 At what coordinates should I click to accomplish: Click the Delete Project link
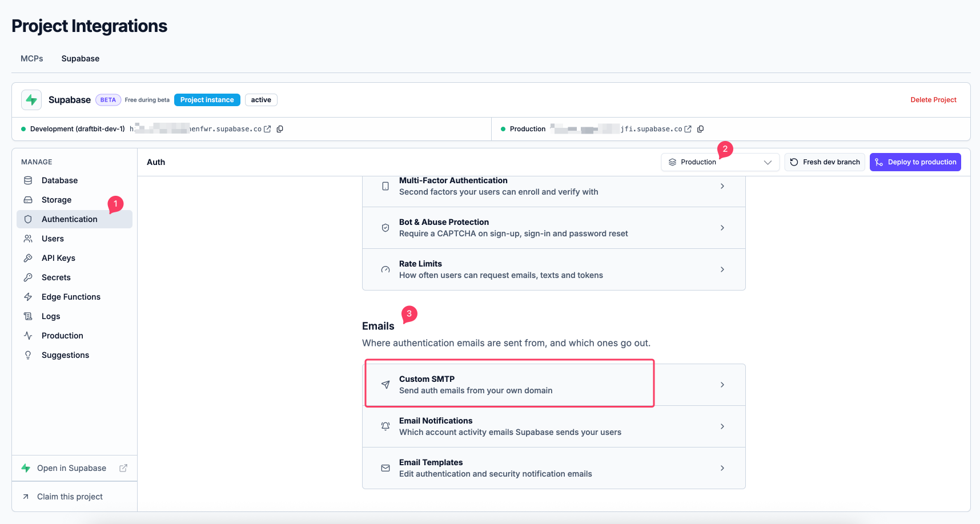(x=933, y=100)
